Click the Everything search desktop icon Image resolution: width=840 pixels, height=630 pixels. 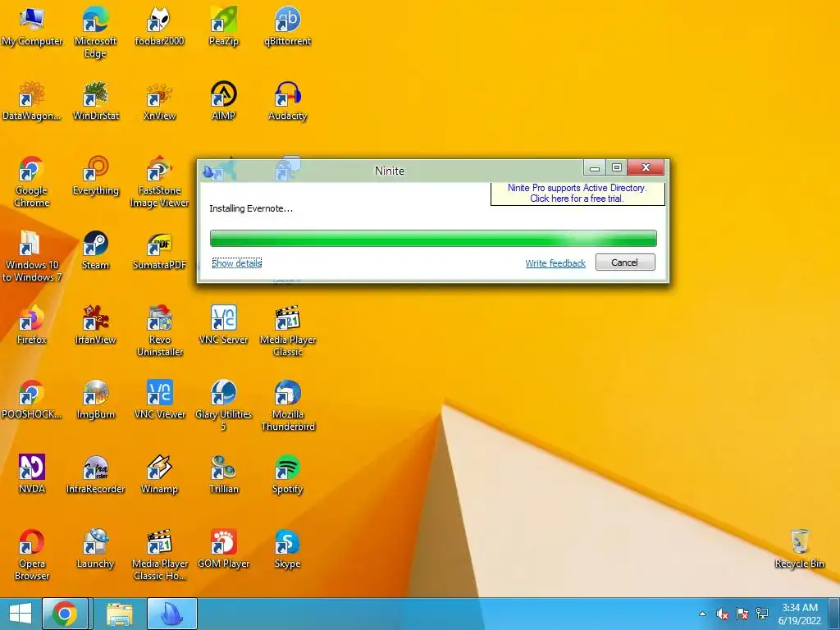(x=95, y=176)
